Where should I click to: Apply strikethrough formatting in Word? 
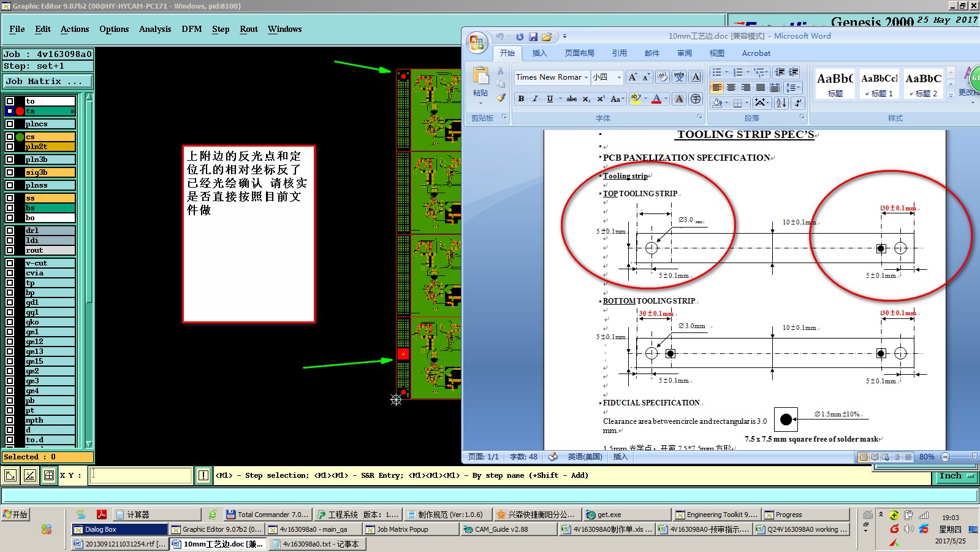point(571,99)
